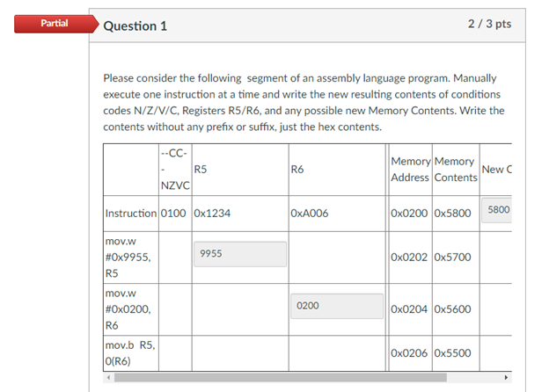Click the --CC-- NZVC column header

175,170
